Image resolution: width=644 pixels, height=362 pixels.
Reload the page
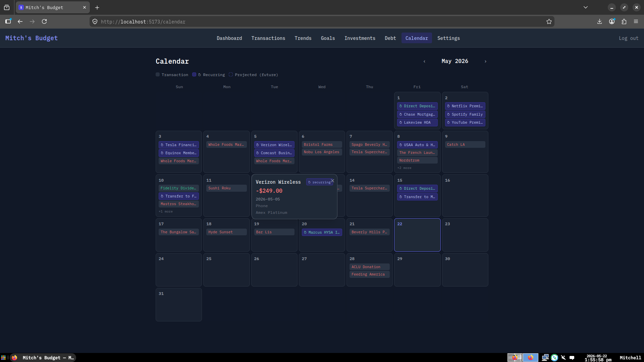click(44, 21)
